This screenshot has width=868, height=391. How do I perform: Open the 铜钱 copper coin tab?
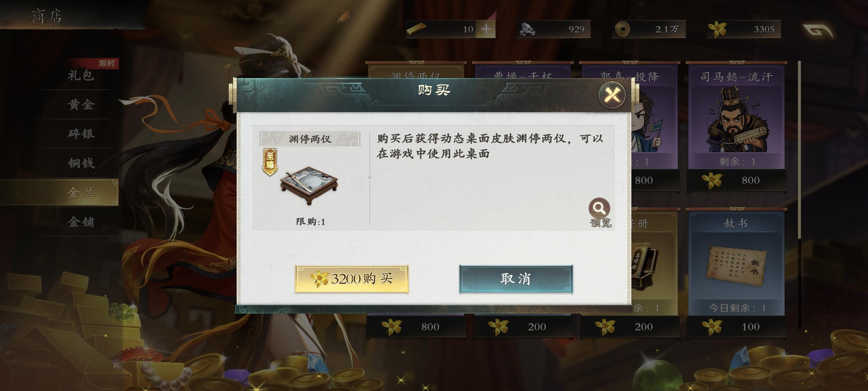[x=80, y=163]
